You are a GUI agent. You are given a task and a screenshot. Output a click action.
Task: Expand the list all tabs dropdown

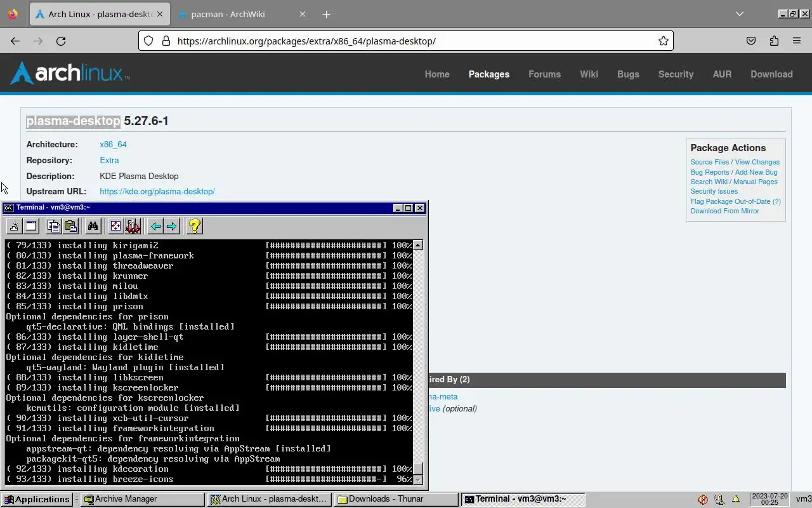pos(740,14)
